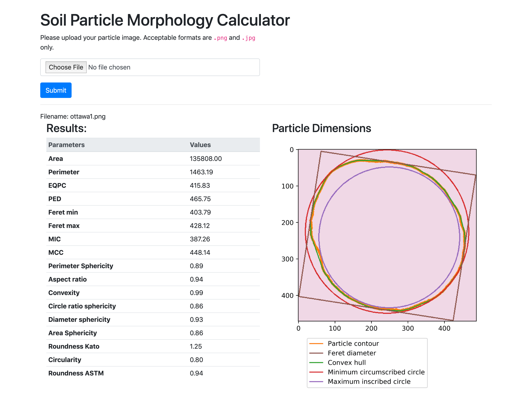Select the PED value 465.75
The width and height of the screenshot is (532, 397).
200,199
